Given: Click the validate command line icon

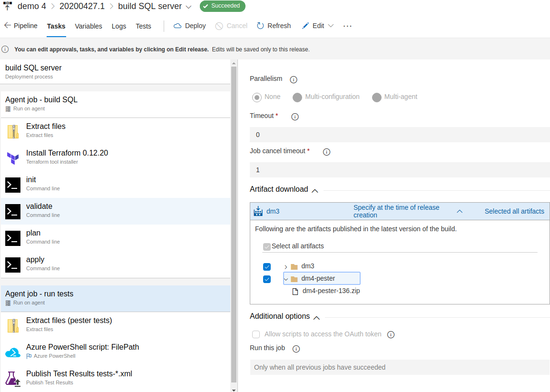Looking at the screenshot, I should click(13, 211).
